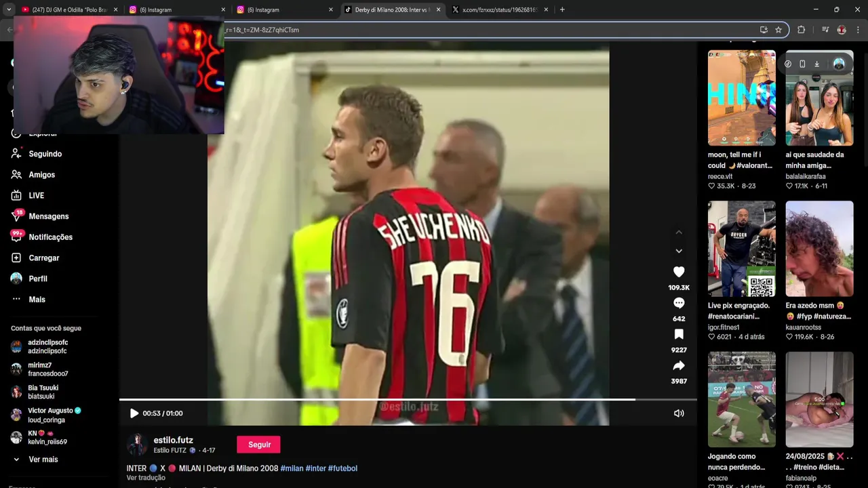Open the profile avatar in floating toolbar
The height and width of the screenshot is (488, 868).
[x=839, y=64]
